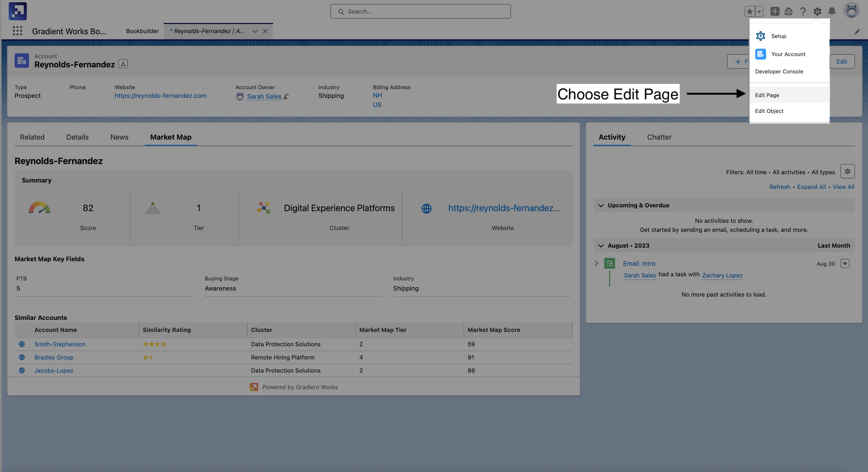Close the Reynolds-Fernandez workspace tab
Screen dimensions: 868x472
pos(265,31)
